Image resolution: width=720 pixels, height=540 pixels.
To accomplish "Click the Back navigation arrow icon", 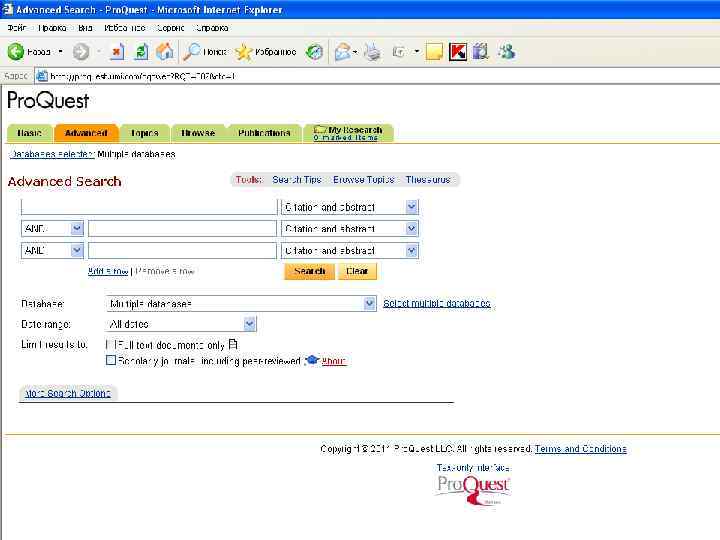I will [x=16, y=52].
